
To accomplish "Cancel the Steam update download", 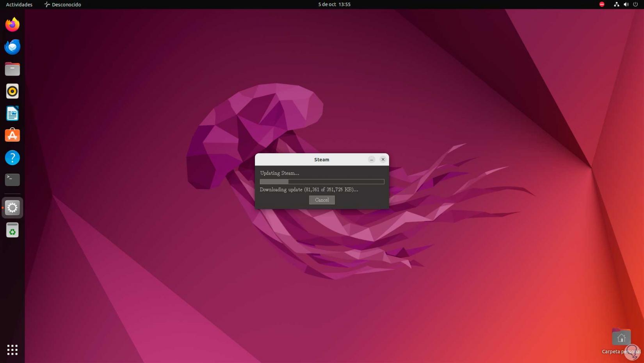I will (x=322, y=200).
